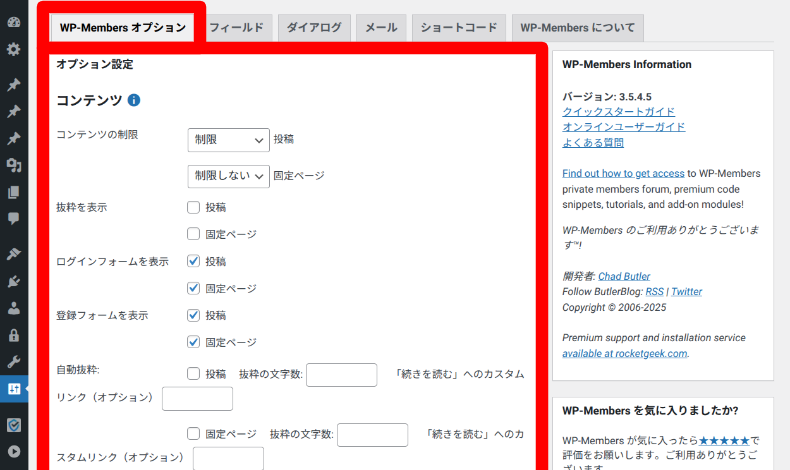Open the Appearance paintbrush icon

coord(14,254)
